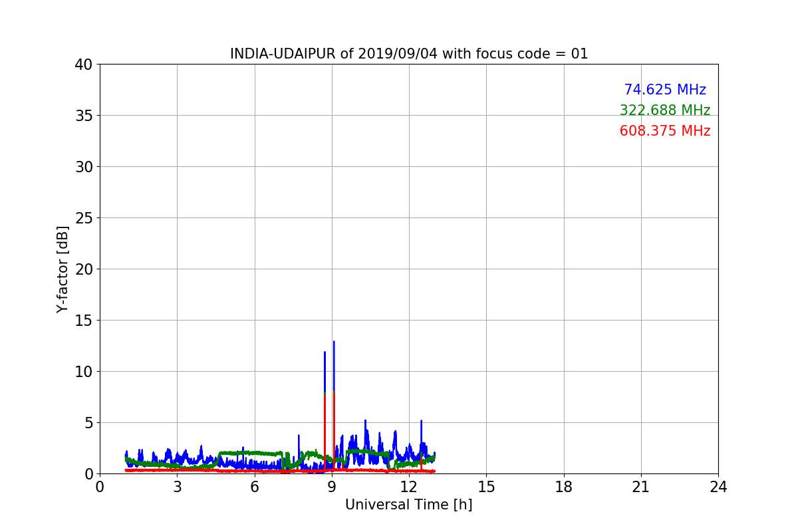Click the x-axis tick label 6
Image resolution: width=798 pixels, height=532 pixels.
255,487
